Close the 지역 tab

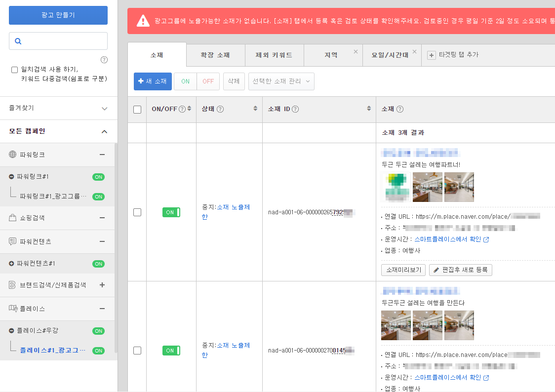[x=356, y=52]
